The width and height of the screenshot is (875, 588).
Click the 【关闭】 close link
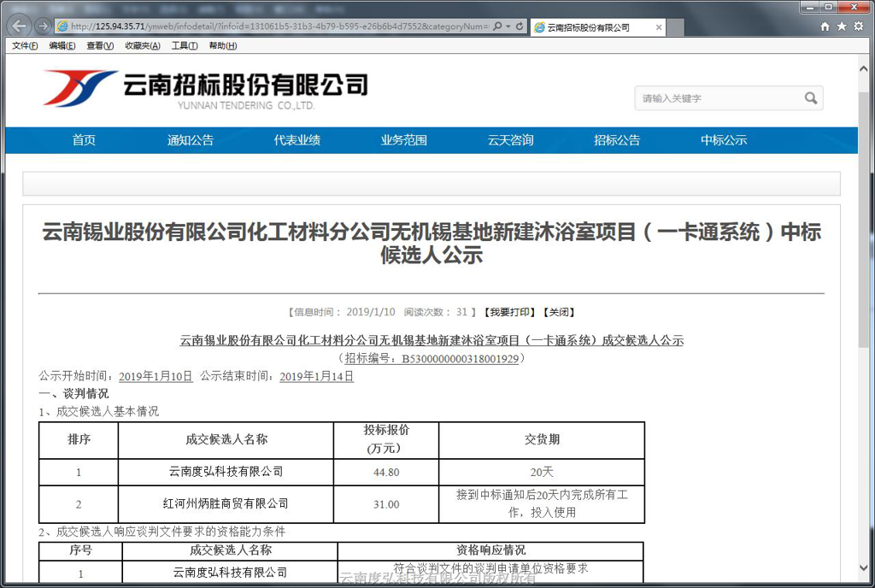click(x=559, y=313)
